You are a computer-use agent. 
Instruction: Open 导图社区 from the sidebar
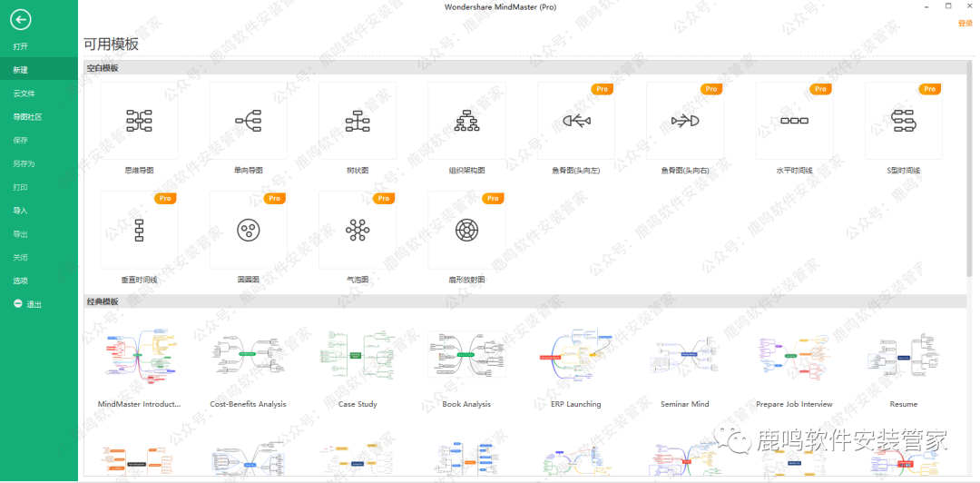[27, 117]
